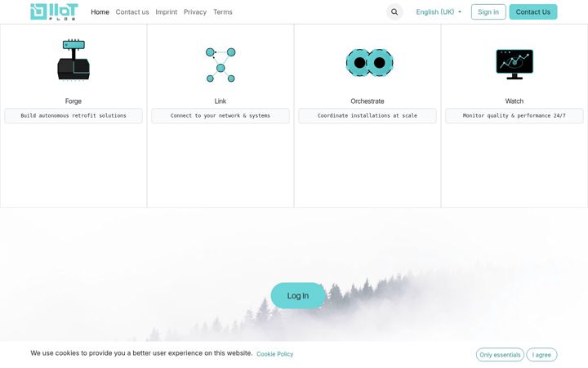This screenshot has width=588, height=368.
Task: Click the teal Contact Us button
Action: pos(532,12)
